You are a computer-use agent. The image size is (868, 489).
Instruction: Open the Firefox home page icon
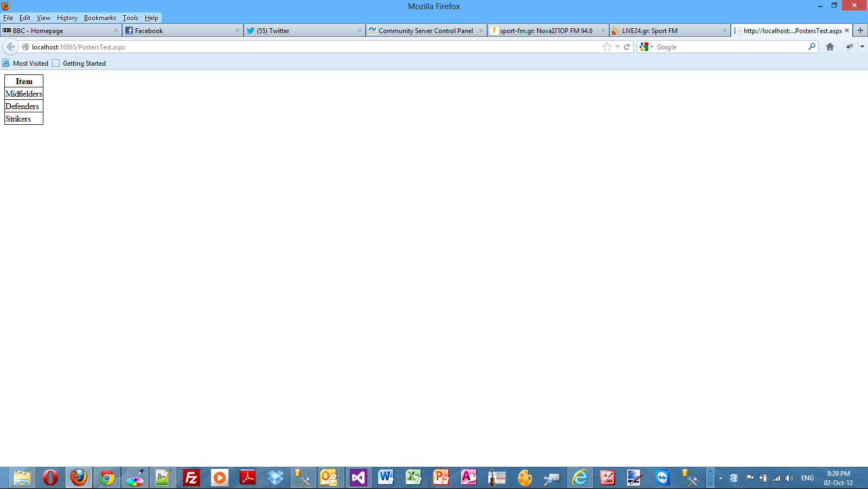830,47
